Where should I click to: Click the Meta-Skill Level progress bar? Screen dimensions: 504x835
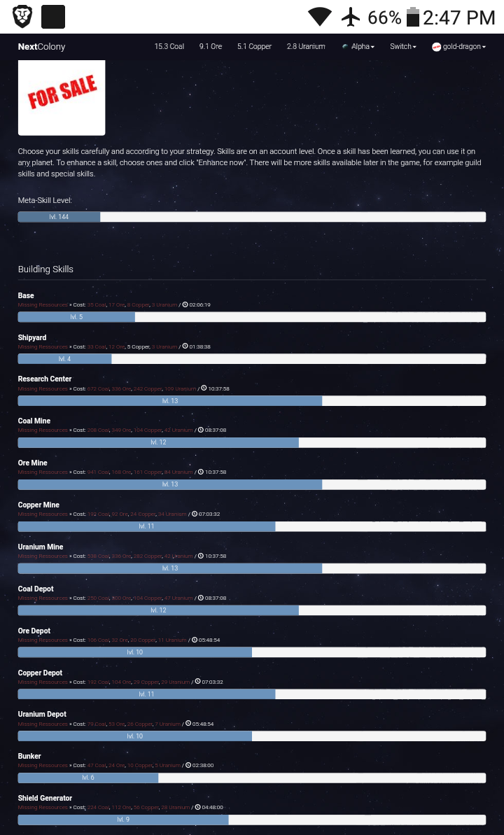(x=251, y=217)
